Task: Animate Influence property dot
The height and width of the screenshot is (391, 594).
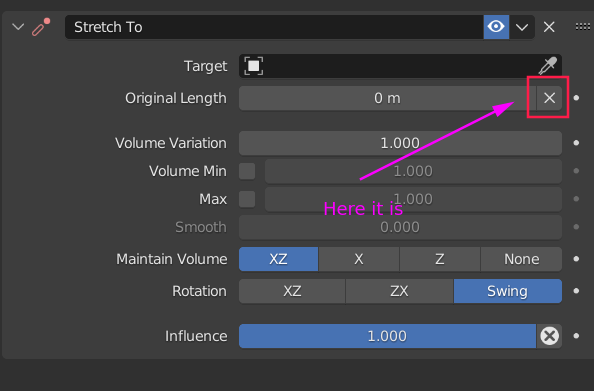Action: click(x=576, y=336)
